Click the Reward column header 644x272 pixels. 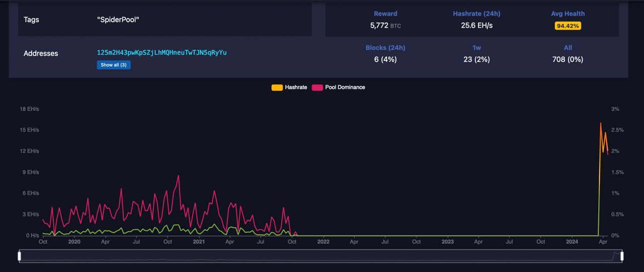click(385, 14)
